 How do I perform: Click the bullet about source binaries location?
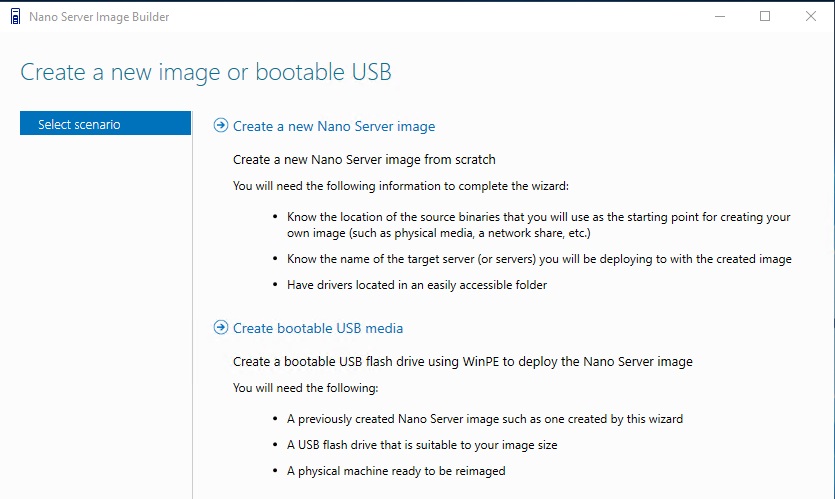(x=538, y=225)
